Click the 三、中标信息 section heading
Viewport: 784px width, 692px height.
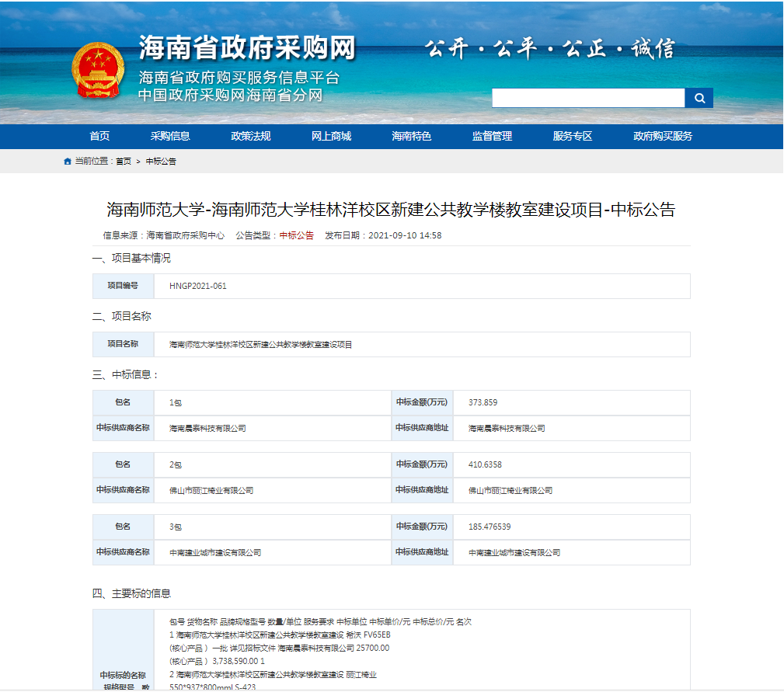(x=125, y=374)
